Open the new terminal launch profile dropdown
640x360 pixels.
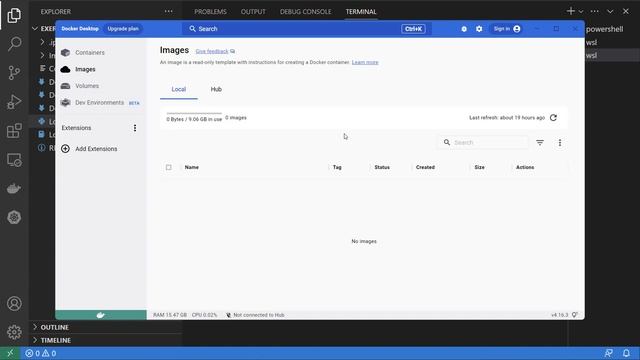pyautogui.click(x=581, y=11)
